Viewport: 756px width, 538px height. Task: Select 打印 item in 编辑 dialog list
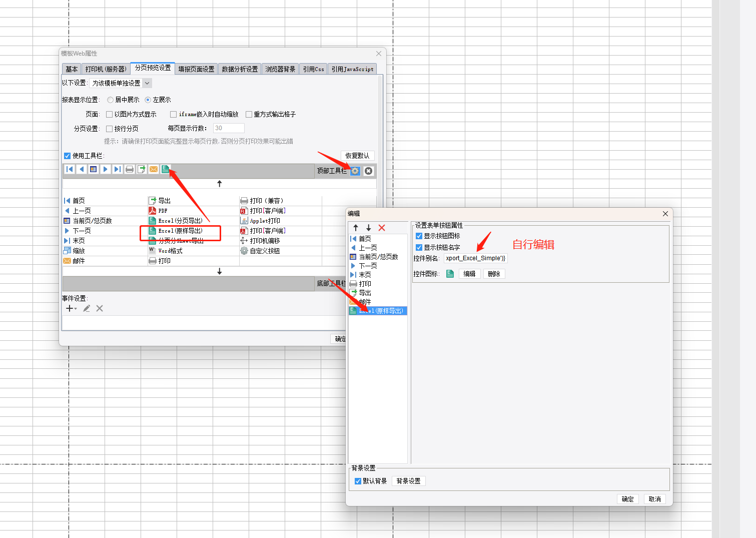click(x=378, y=284)
